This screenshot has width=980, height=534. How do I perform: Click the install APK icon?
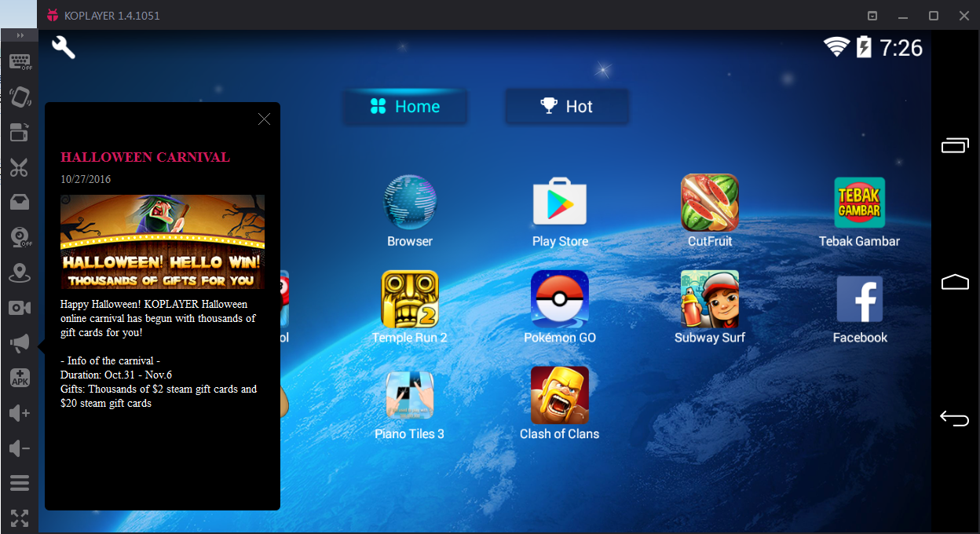click(20, 378)
